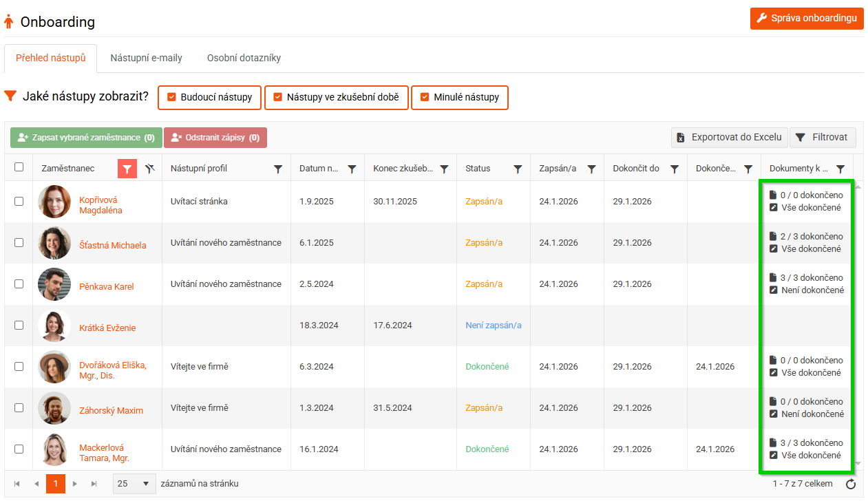Open the Status column filter icon
This screenshot has width=868, height=501.
[518, 169]
